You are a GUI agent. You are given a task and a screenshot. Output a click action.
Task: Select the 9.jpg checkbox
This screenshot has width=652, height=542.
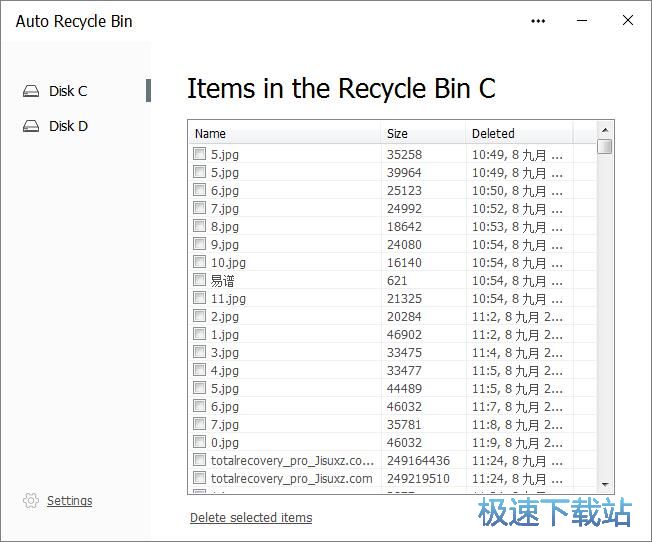click(x=200, y=244)
